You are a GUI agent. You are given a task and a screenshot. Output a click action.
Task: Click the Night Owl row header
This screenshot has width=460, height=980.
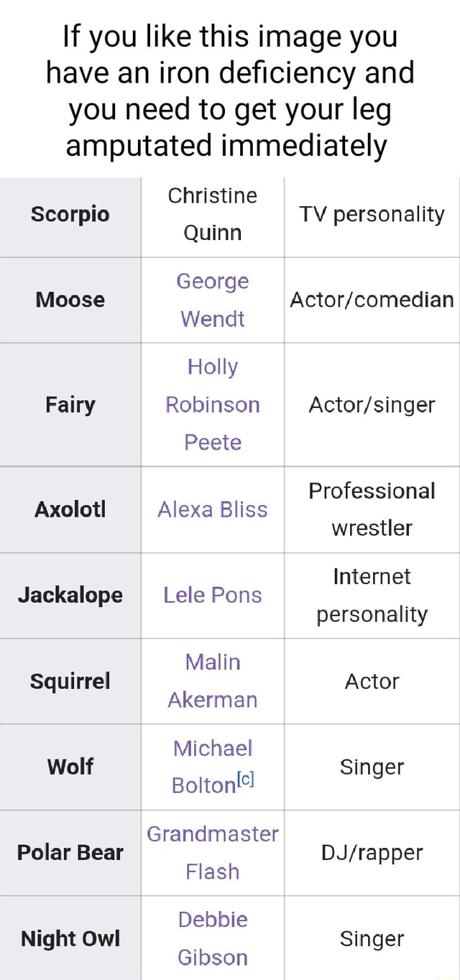(x=70, y=938)
